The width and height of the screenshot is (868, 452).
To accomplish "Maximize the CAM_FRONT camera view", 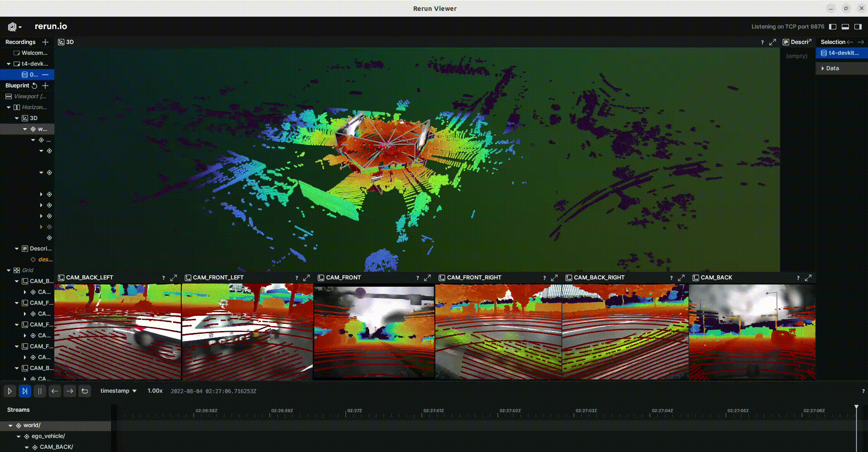I will (427, 278).
